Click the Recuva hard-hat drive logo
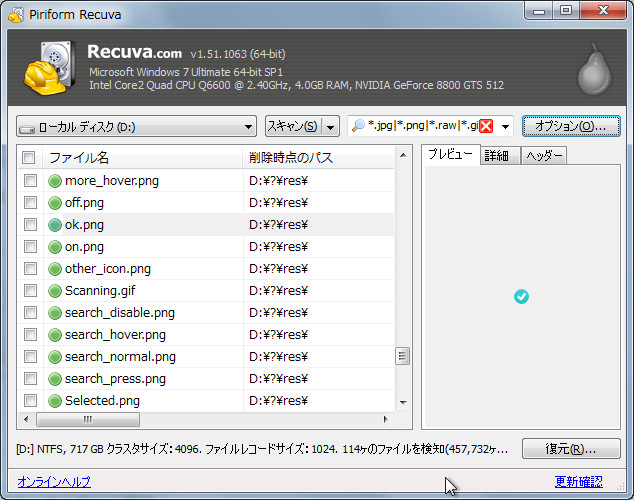The height and width of the screenshot is (500, 634). point(49,68)
